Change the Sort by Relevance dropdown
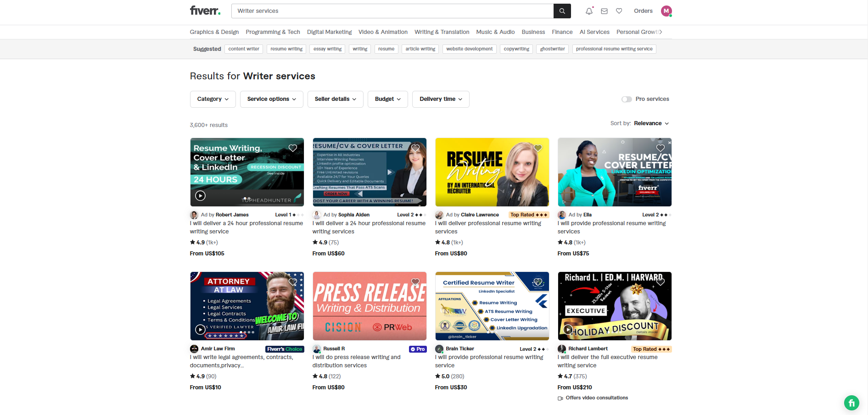Screen dimensions: 868x415 651,123
